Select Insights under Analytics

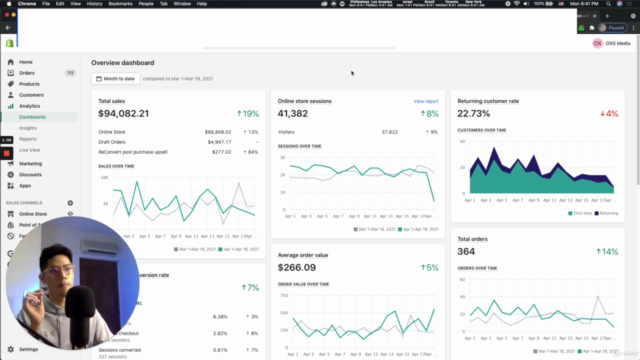click(x=28, y=128)
